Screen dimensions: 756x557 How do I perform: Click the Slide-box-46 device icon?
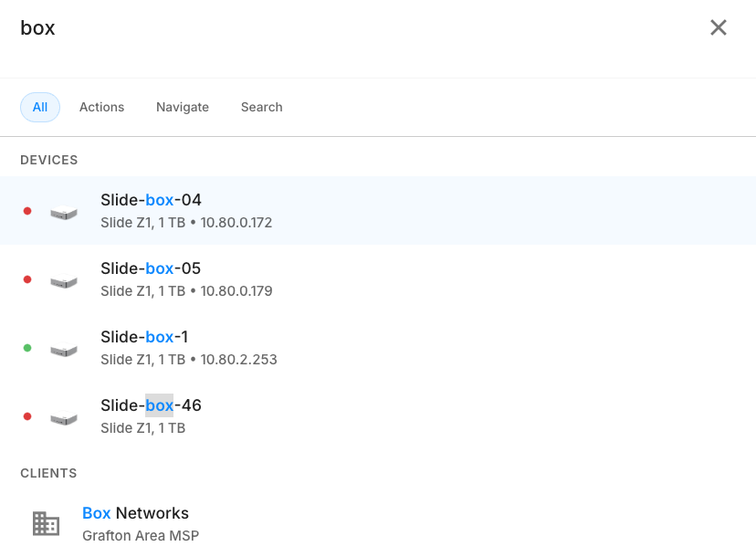tap(64, 417)
